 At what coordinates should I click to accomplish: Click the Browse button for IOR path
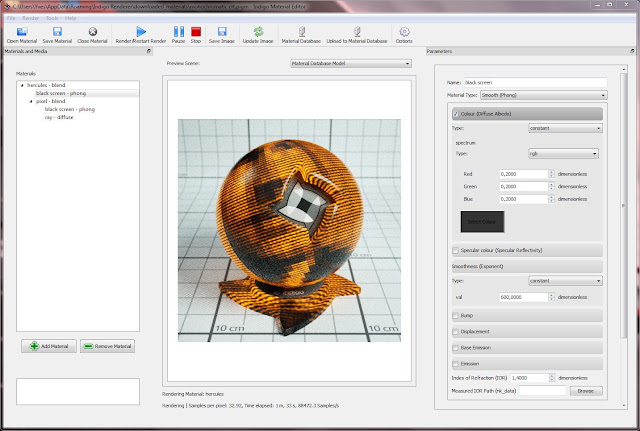pyautogui.click(x=587, y=390)
